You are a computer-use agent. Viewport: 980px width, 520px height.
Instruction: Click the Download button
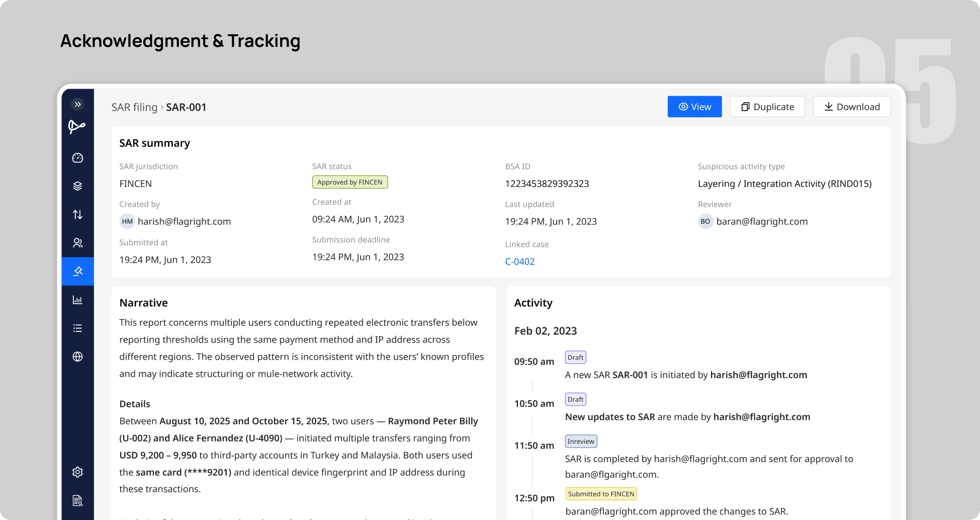click(852, 107)
